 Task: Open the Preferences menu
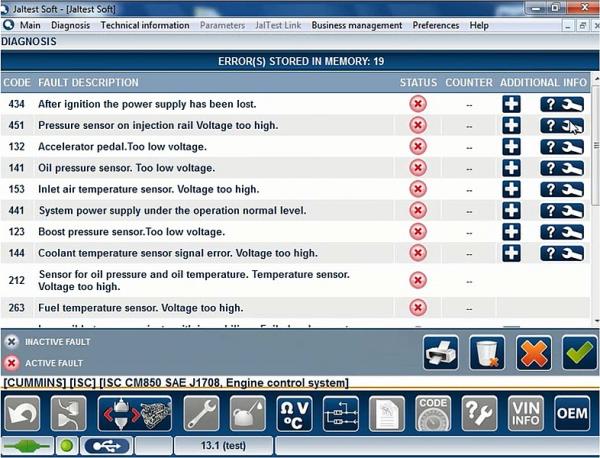[436, 25]
